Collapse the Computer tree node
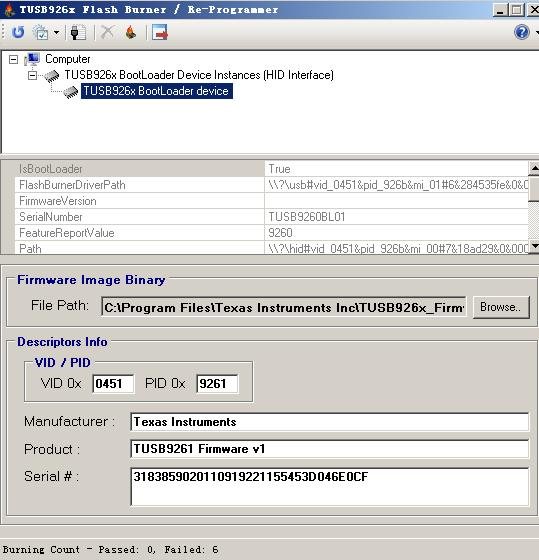Screen dimensions: 539x560 coord(13,59)
